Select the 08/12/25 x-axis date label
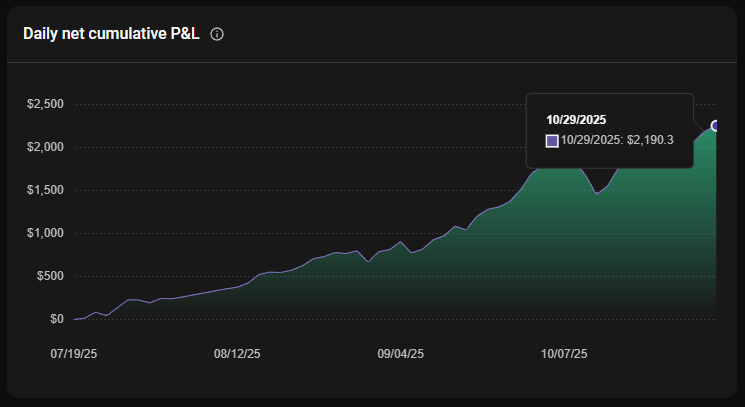This screenshot has height=407, width=745. [x=237, y=354]
